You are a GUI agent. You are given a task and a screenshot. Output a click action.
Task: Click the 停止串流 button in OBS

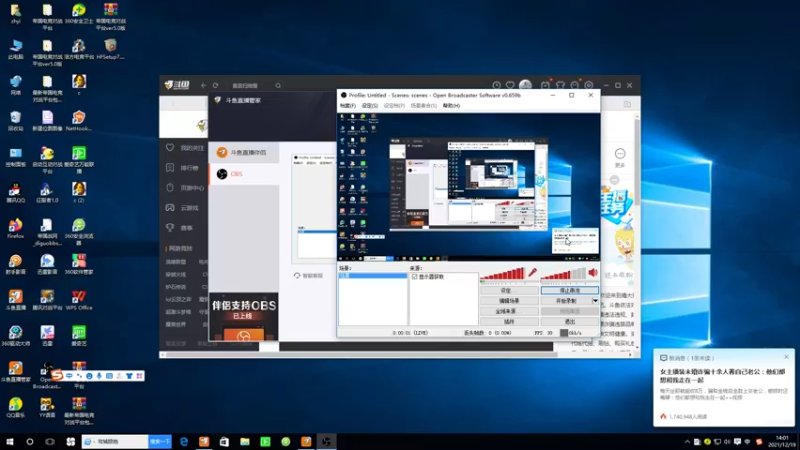click(x=569, y=290)
